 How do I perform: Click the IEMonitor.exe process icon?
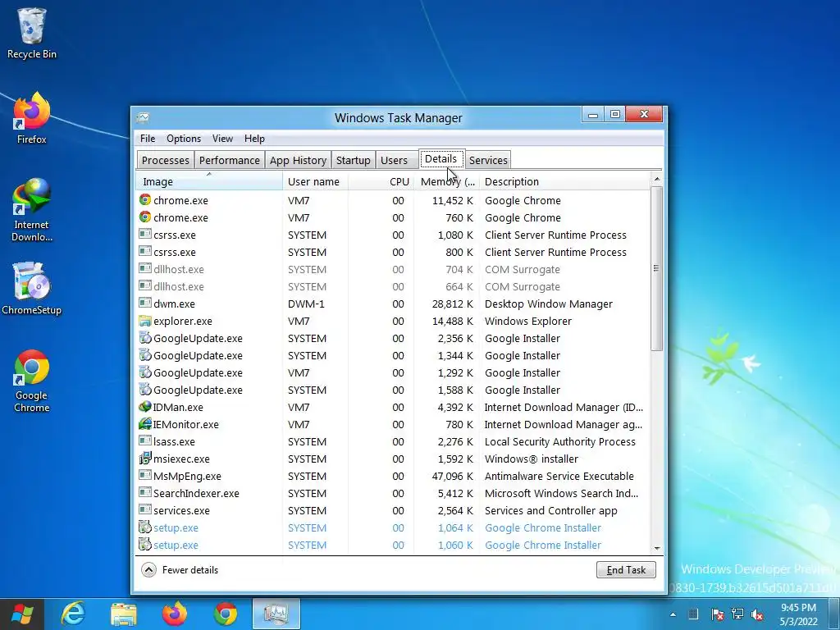144,424
